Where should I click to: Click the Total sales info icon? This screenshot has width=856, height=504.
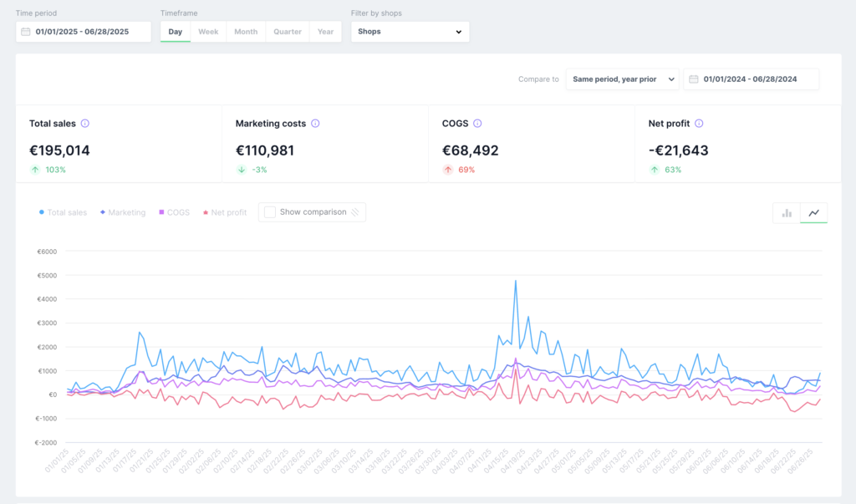[85, 124]
